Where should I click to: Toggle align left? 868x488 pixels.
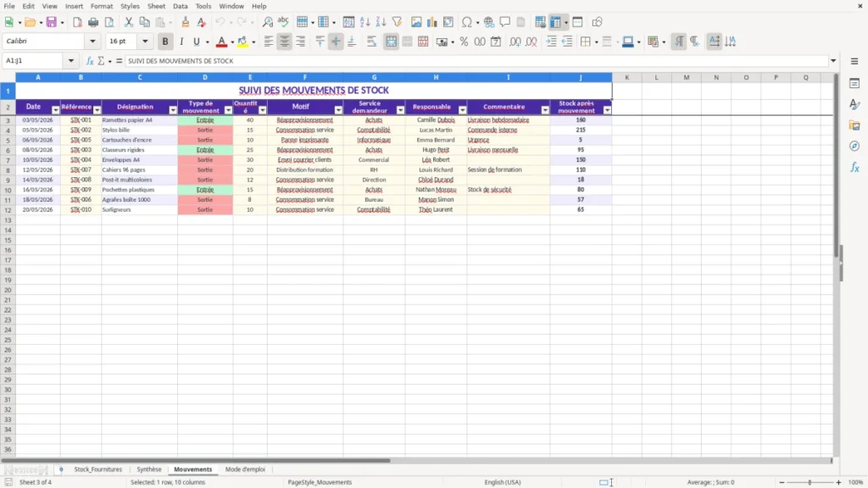click(269, 42)
